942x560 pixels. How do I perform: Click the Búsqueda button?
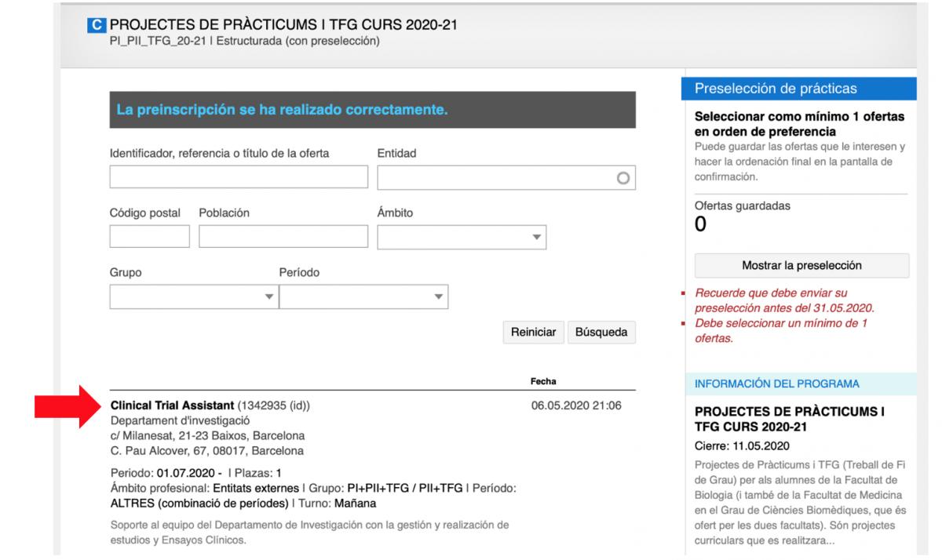601,332
